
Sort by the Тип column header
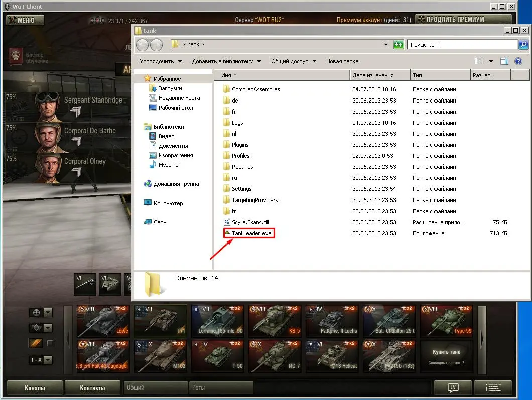point(440,75)
